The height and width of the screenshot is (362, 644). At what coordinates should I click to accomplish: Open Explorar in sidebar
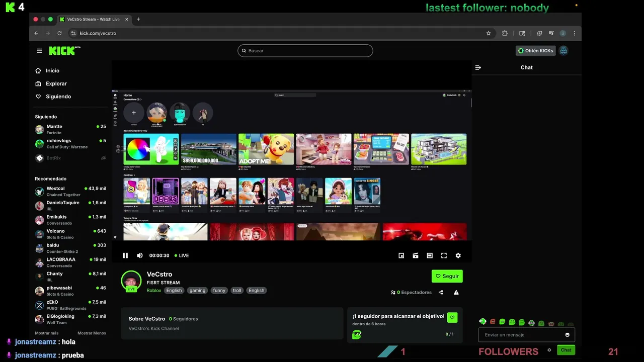tap(51, 83)
